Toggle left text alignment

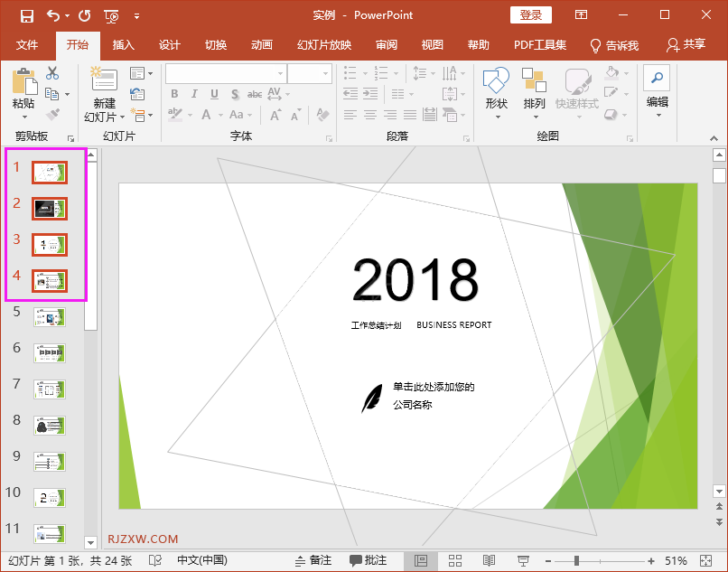pyautogui.click(x=350, y=114)
